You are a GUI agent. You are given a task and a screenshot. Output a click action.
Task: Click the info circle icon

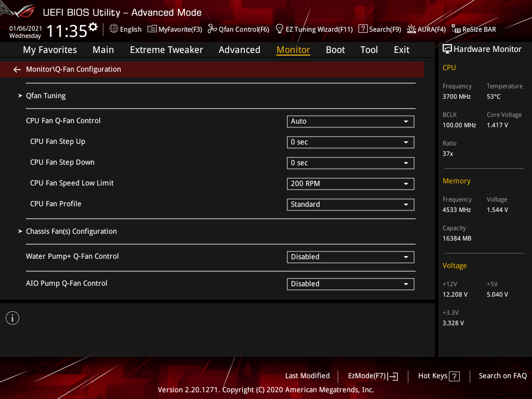pyautogui.click(x=12, y=318)
